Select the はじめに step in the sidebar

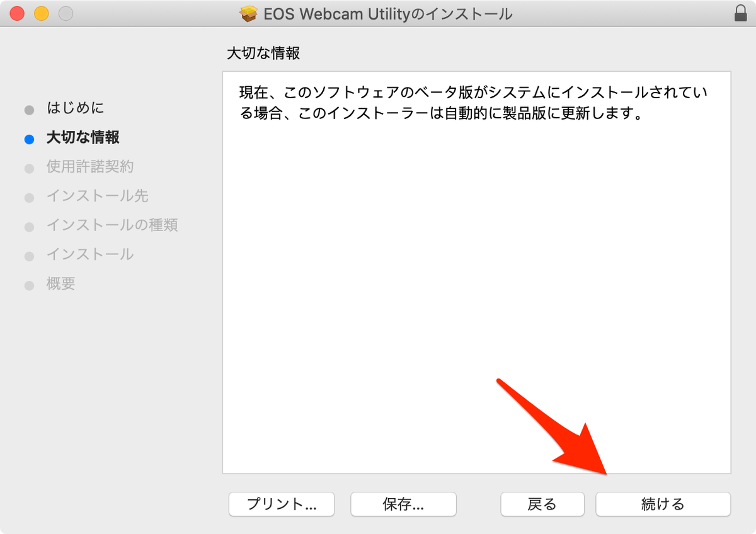click(76, 108)
